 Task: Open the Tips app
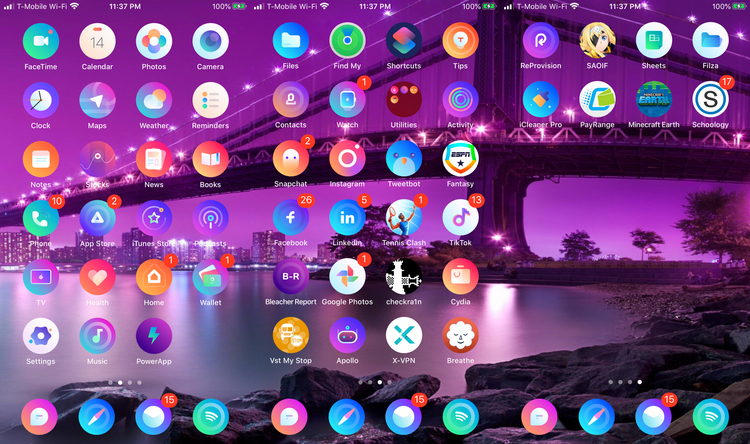pyautogui.click(x=460, y=41)
